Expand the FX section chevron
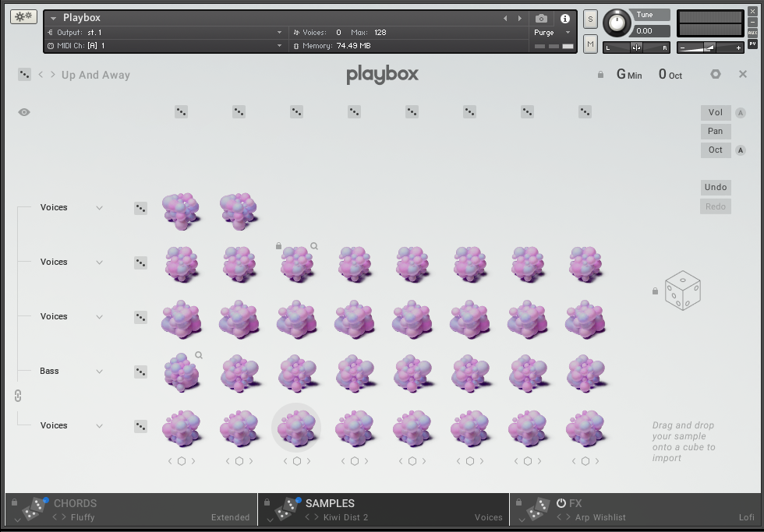764x532 pixels. click(x=522, y=520)
